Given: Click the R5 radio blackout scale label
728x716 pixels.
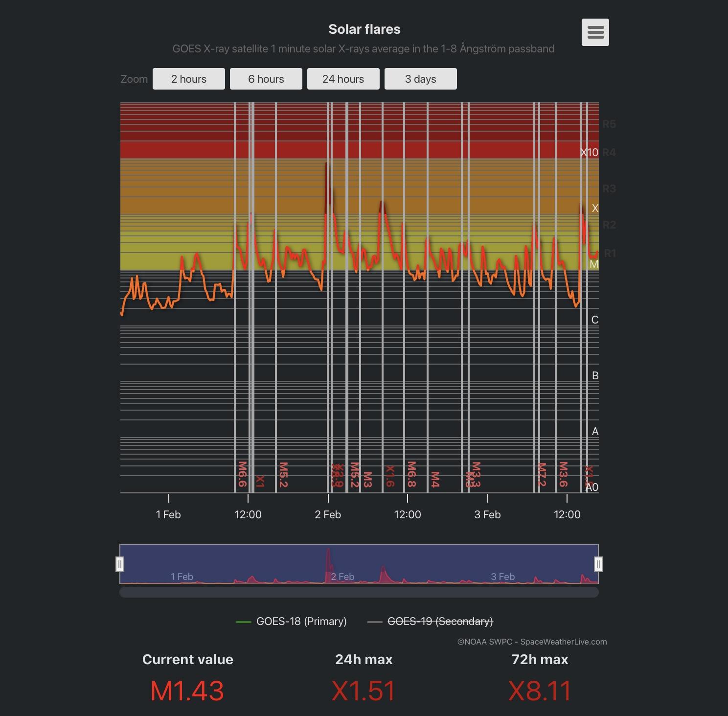Looking at the screenshot, I should coord(609,124).
